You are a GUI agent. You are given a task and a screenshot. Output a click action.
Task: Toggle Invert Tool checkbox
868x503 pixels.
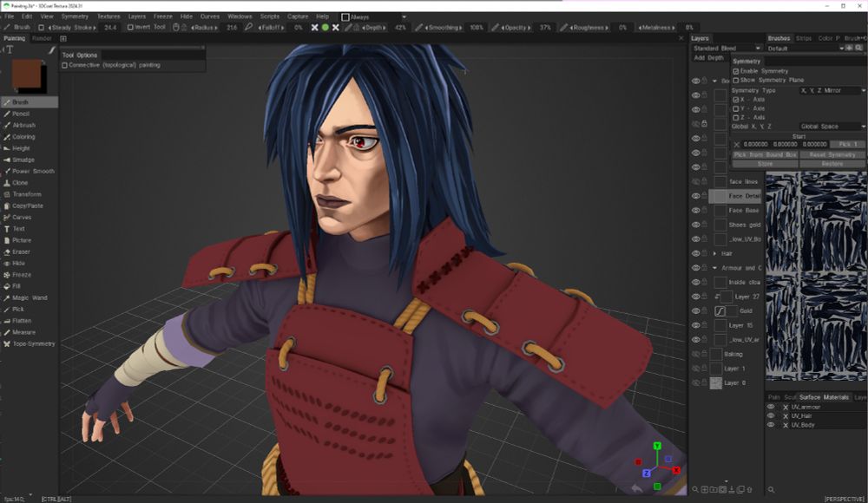[x=130, y=27]
